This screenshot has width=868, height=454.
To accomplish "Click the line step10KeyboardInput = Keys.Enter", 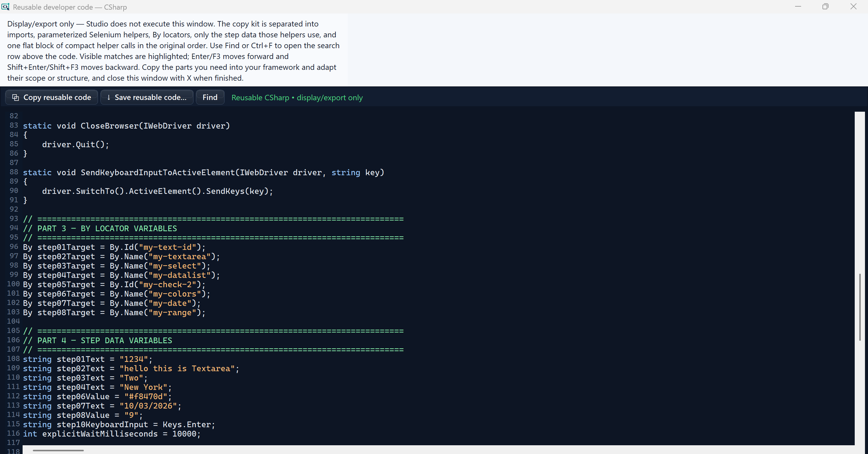I will (119, 425).
